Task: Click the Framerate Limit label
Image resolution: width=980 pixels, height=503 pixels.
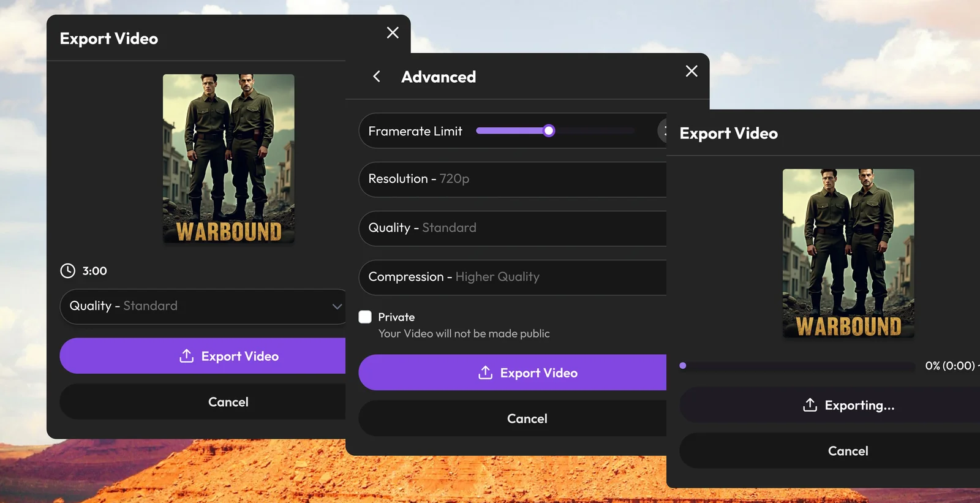Action: pos(415,131)
